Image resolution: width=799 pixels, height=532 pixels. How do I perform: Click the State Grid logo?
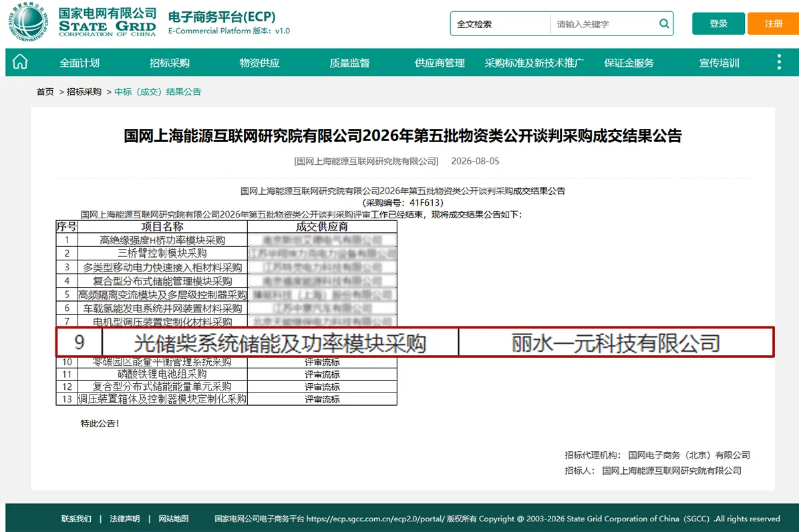82,21
